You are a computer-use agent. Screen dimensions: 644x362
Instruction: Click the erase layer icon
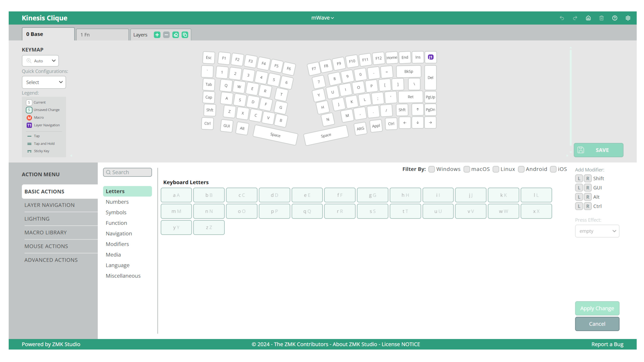point(176,35)
